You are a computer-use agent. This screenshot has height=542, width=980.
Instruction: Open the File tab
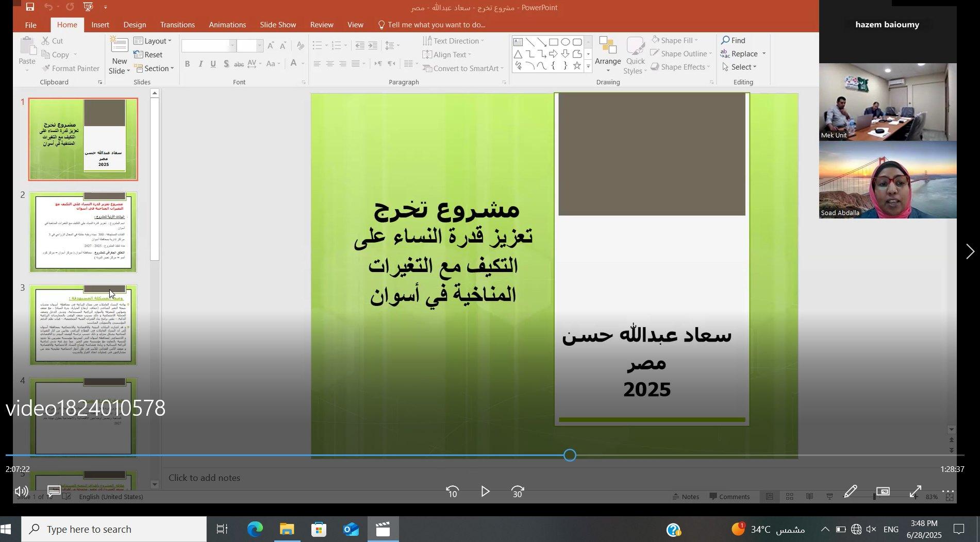(x=31, y=25)
